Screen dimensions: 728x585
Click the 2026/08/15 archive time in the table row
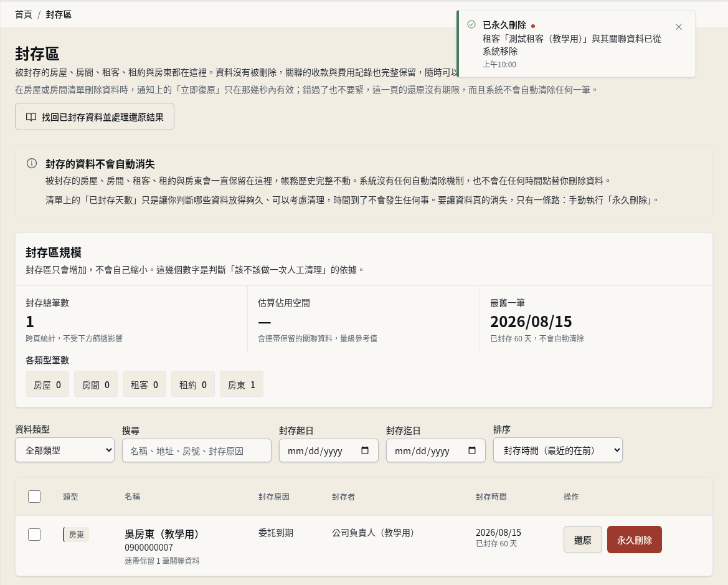(x=498, y=533)
